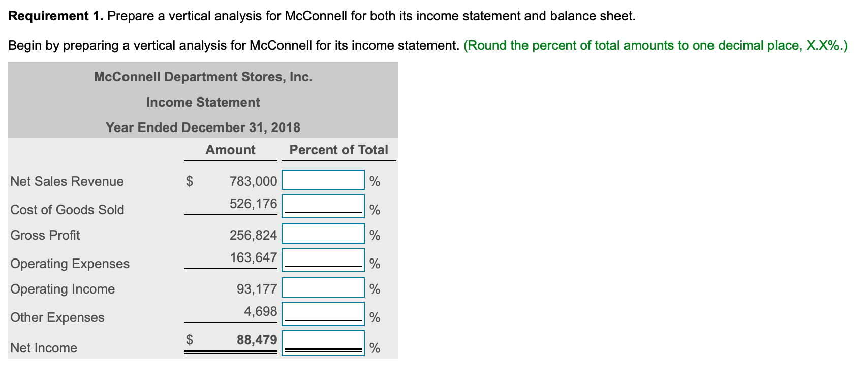Click the Cost of Goods Sold label
The width and height of the screenshot is (868, 389).
pyautogui.click(x=67, y=209)
